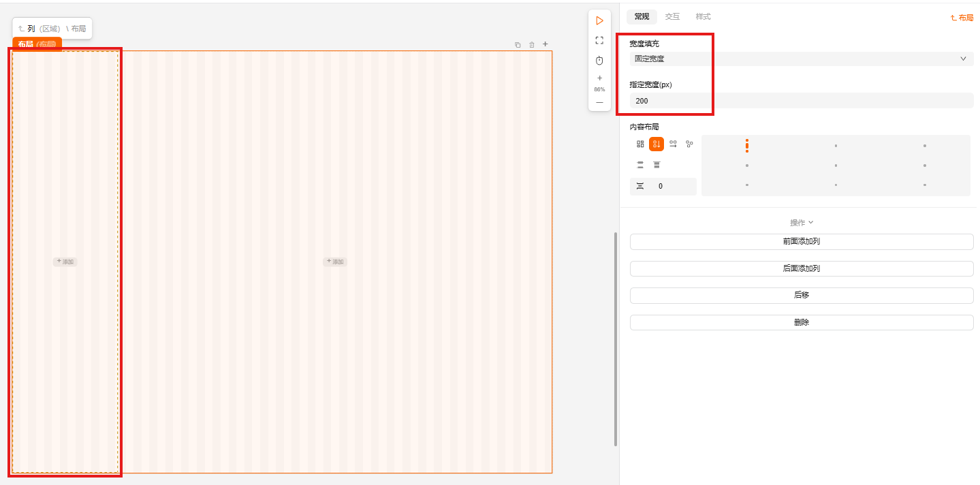Select the grid content layout option
Viewport: 980px width, 485px height.
(640, 144)
